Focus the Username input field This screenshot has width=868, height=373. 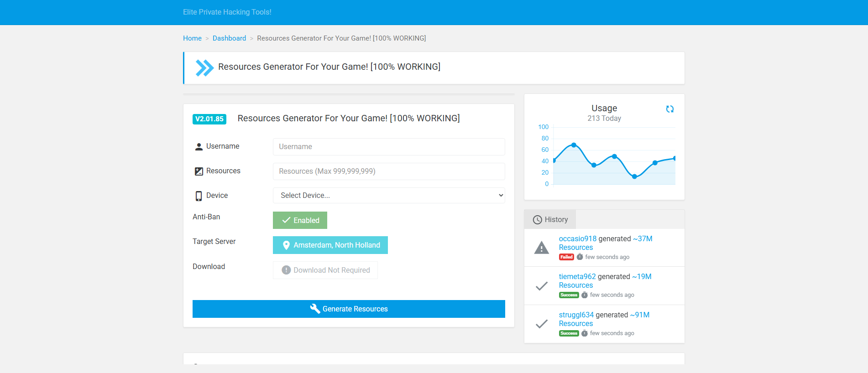(389, 147)
